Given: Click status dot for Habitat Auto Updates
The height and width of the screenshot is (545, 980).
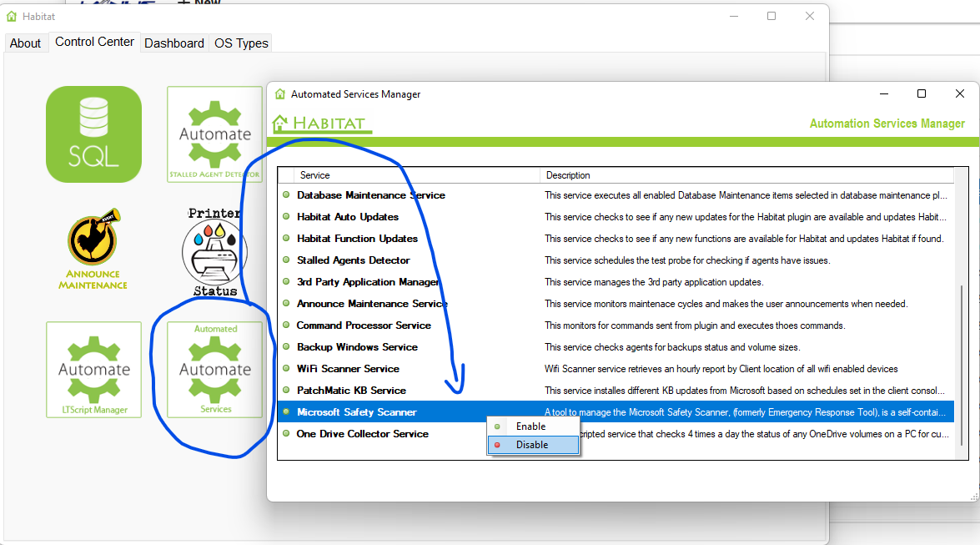Looking at the screenshot, I should [286, 216].
